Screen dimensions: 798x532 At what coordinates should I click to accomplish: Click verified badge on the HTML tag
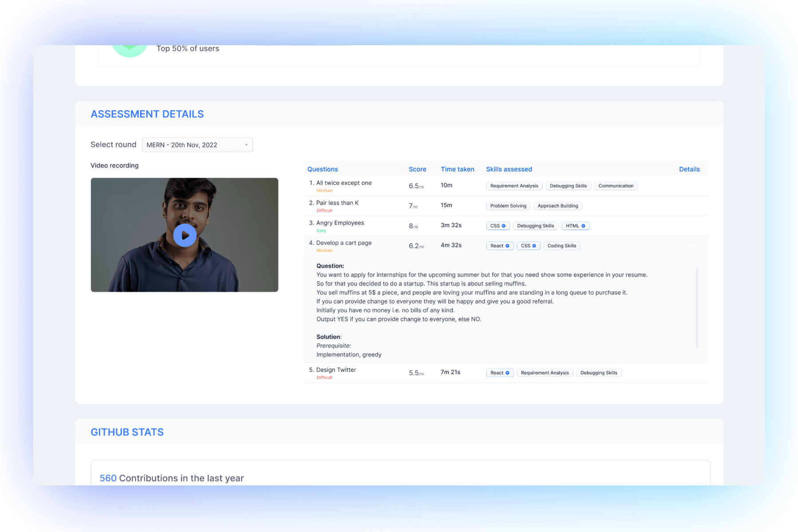(583, 226)
